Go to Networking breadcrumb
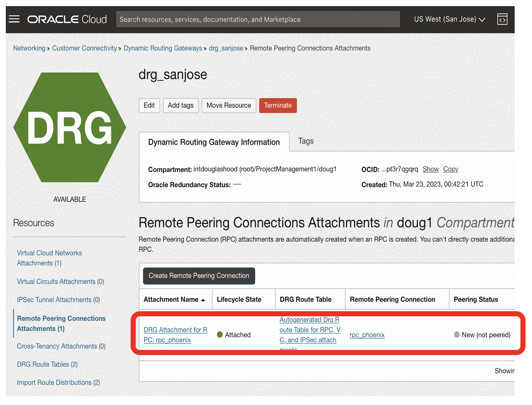Viewport: 532px width, 405px height. point(29,48)
